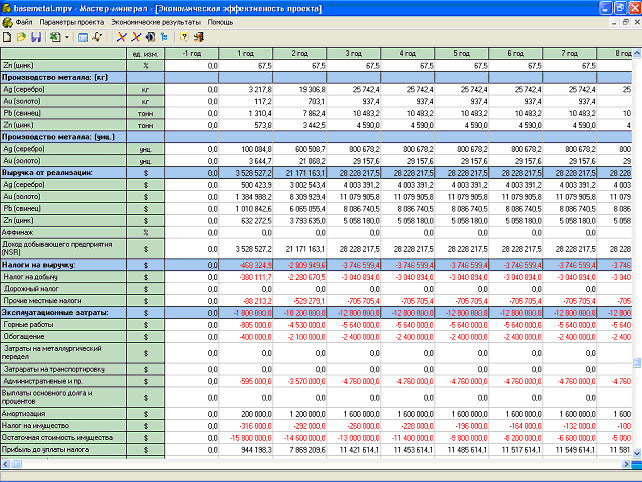
Task: Click the 'ед. изм.' column header
Action: 144,52
